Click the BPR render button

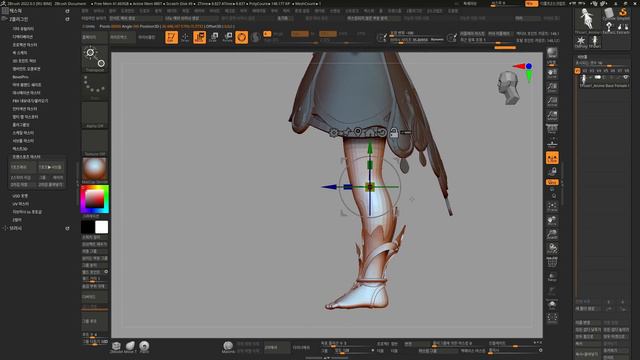552,54
